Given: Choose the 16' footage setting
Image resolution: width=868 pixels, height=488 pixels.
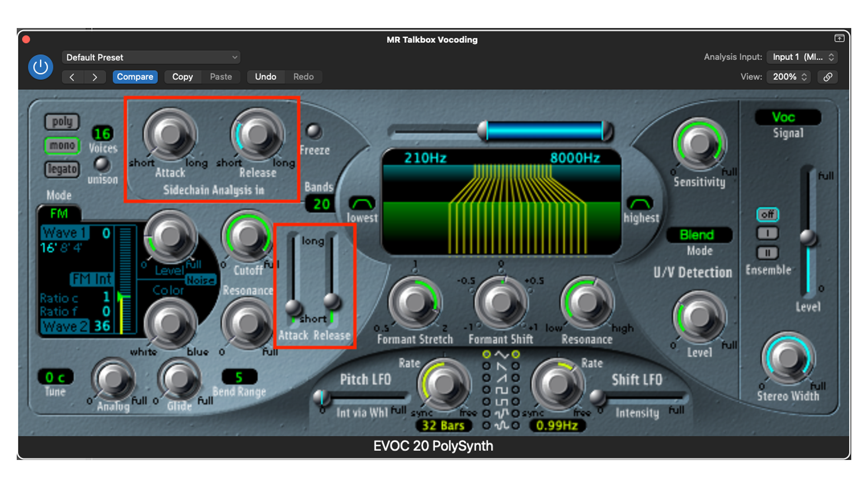Looking at the screenshot, I should (48, 248).
